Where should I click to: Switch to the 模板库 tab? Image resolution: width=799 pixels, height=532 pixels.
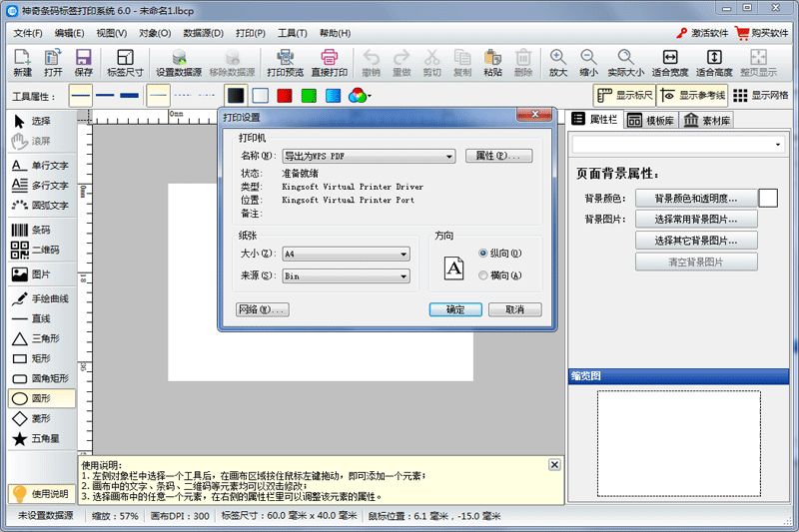650,120
